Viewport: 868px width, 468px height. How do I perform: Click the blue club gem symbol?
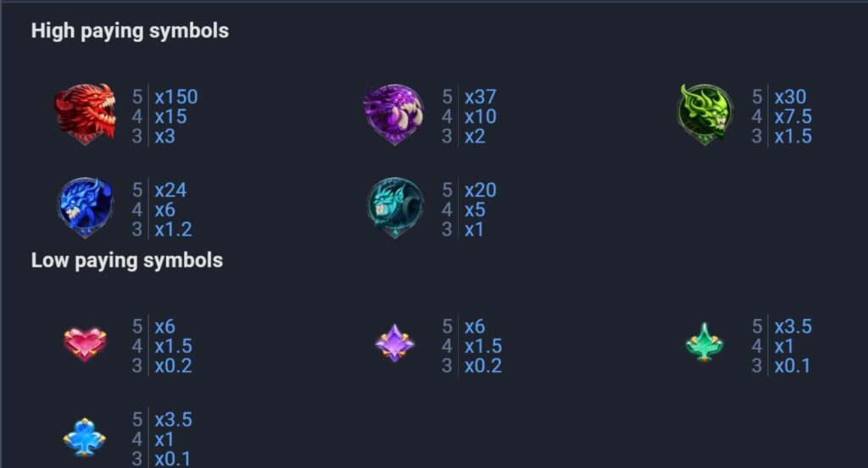[84, 437]
